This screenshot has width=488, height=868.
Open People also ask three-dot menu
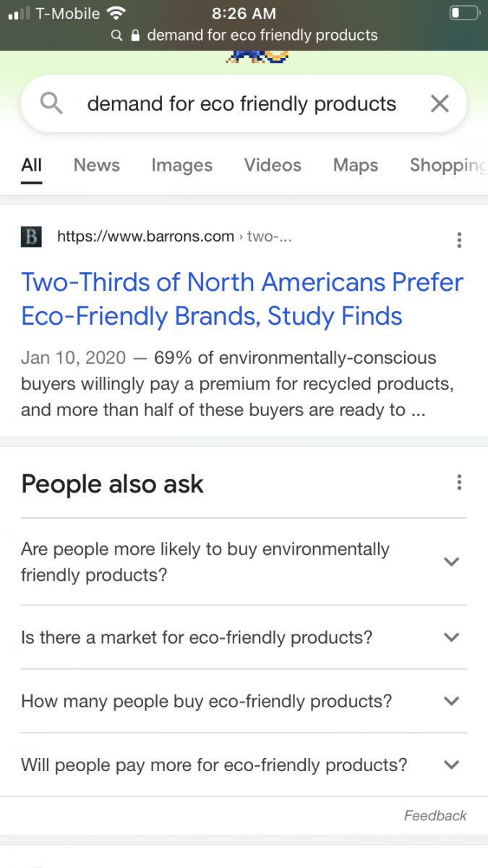tap(460, 482)
